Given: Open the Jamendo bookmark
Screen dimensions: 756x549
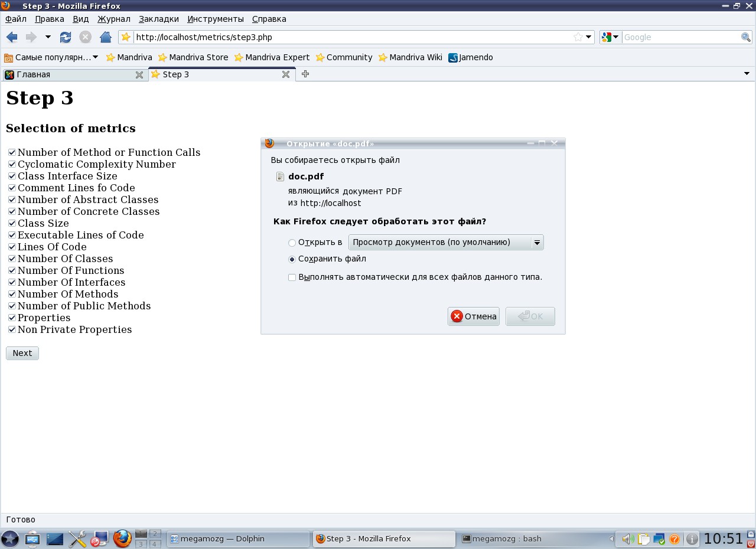Looking at the screenshot, I should [x=470, y=57].
